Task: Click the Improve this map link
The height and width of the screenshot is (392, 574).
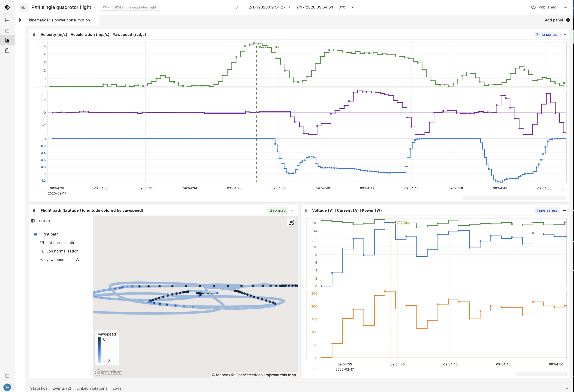Action: (x=280, y=375)
